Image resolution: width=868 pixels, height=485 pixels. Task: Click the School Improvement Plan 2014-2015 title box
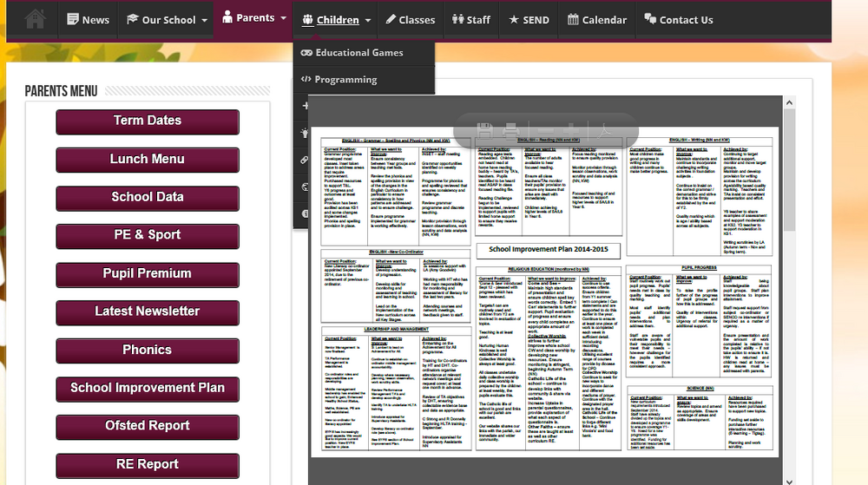[x=548, y=250]
